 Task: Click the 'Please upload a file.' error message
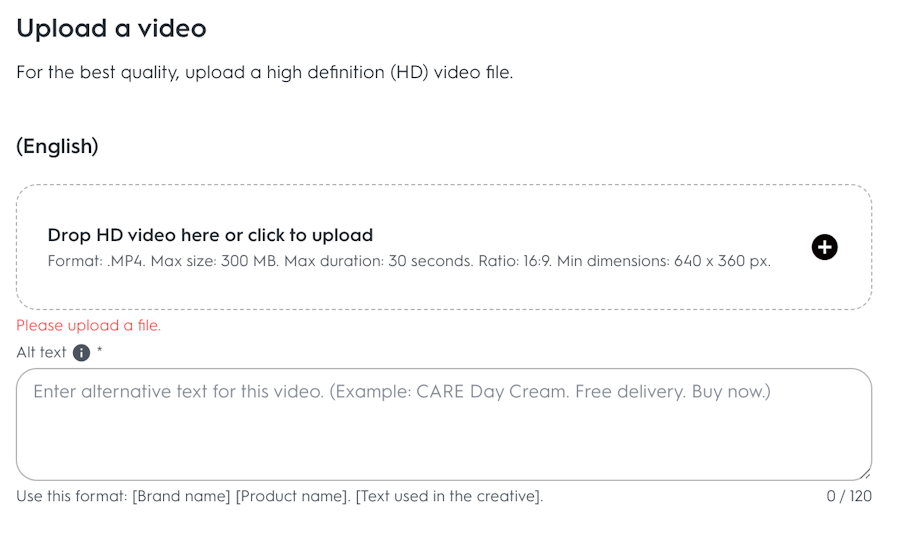[x=88, y=326]
